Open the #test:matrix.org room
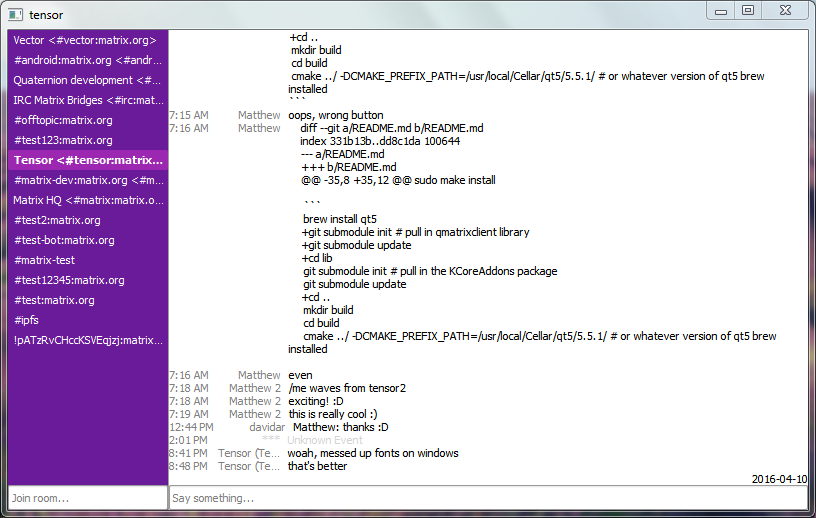Screen dimensions: 816x518 pos(87,300)
